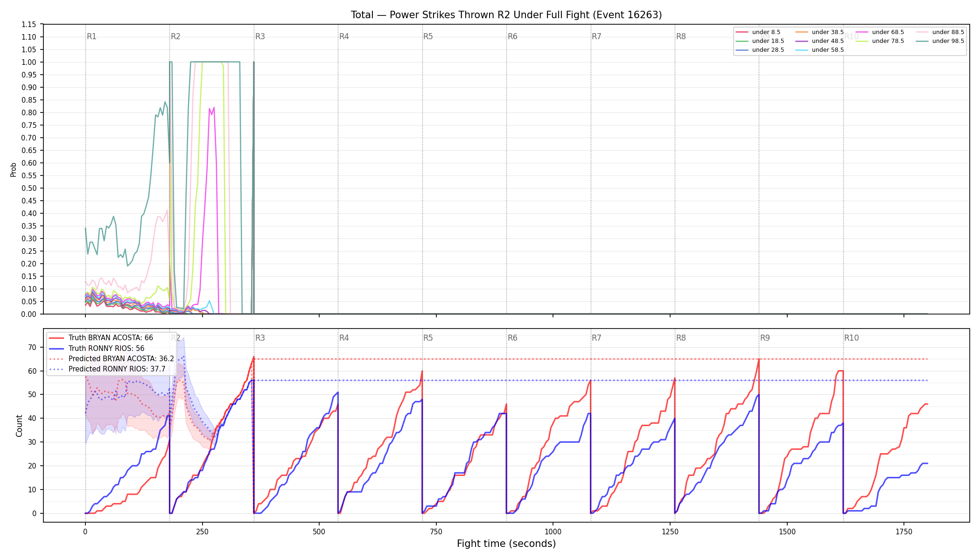Click the '0.50' tick on the Prob axis

click(29, 188)
